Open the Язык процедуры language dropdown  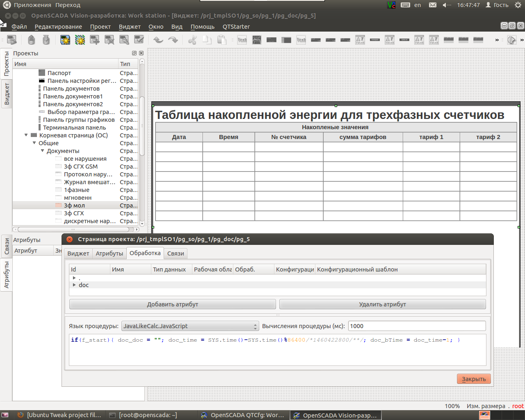190,326
